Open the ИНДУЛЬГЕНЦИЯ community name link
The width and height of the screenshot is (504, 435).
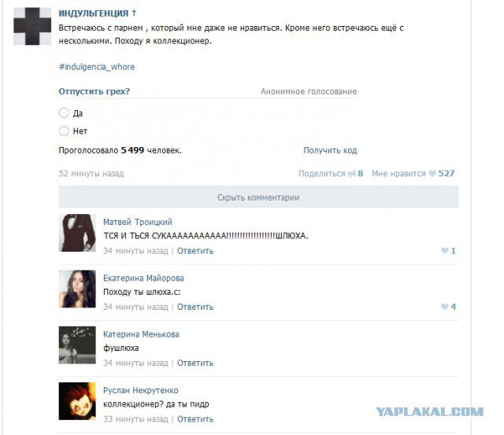pos(93,13)
